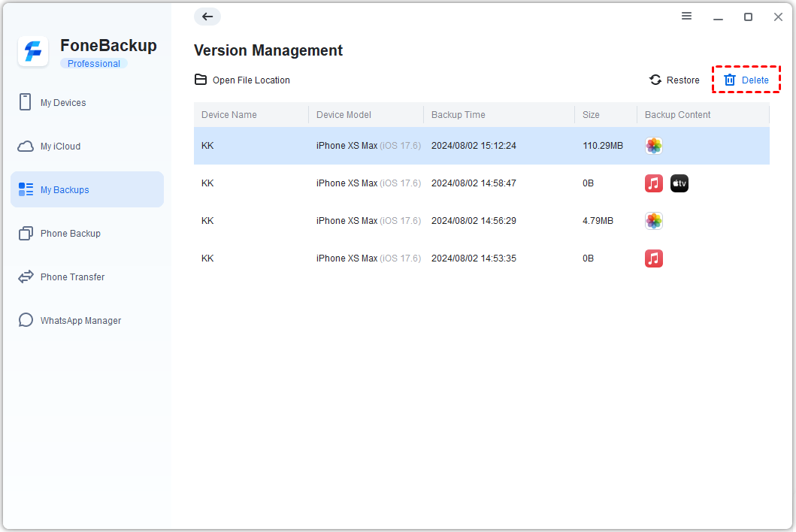Screen dimensions: 796x532
Task: Click the Version Management heading
Action: [x=268, y=50]
